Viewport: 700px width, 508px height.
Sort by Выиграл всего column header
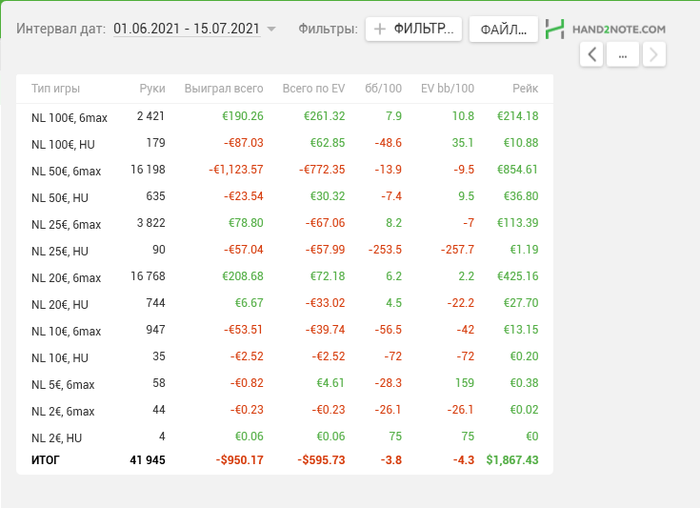[224, 89]
